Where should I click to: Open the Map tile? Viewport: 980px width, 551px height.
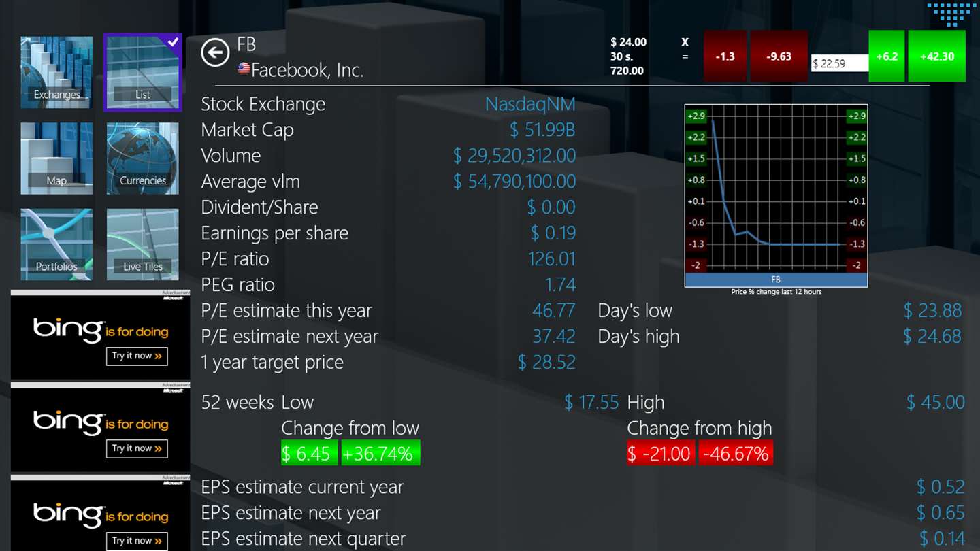56,158
